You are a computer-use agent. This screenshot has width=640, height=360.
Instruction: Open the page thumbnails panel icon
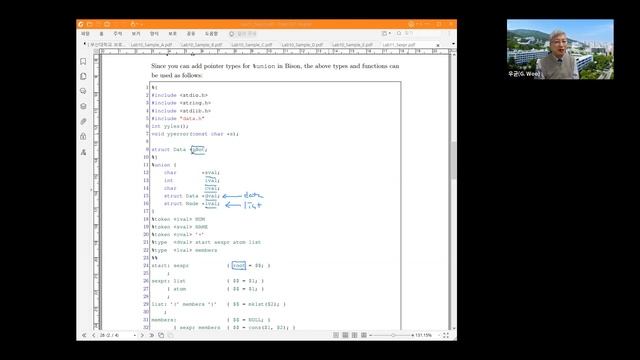point(83,76)
